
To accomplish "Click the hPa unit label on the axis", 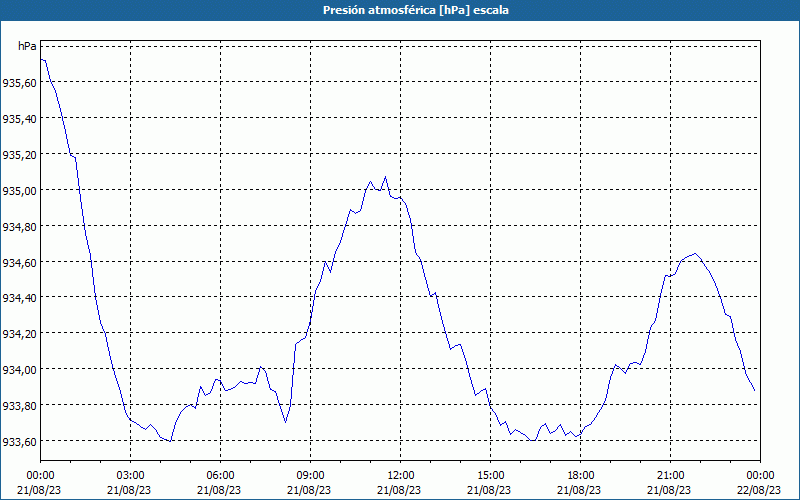I will coord(27,46).
